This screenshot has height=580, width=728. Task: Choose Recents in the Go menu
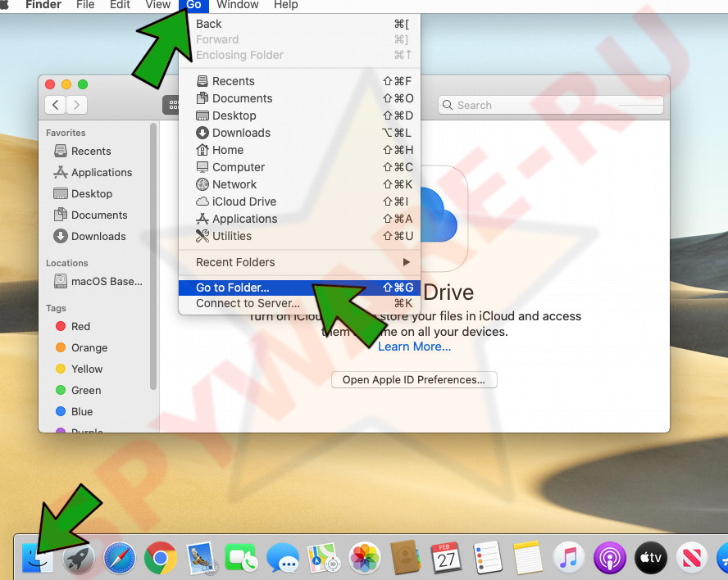coord(299,81)
